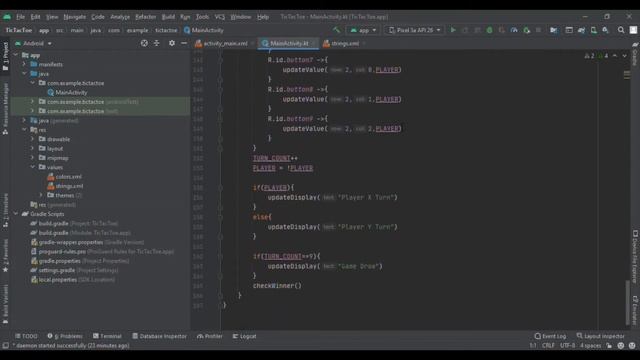Image resolution: width=640 pixels, height=360 pixels.
Task: Open SDK Manager icon in toolbar
Action: (606, 30)
